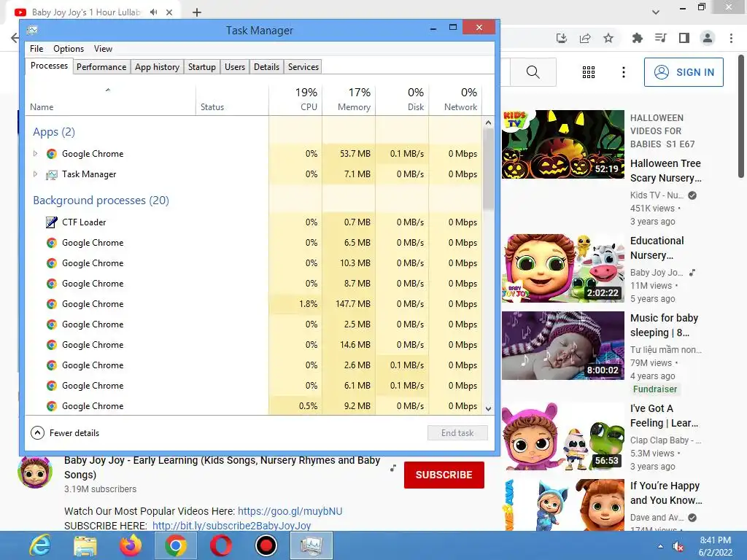The width and height of the screenshot is (747, 560).
Task: Open the Chrome tab search chevron
Action: (656, 12)
